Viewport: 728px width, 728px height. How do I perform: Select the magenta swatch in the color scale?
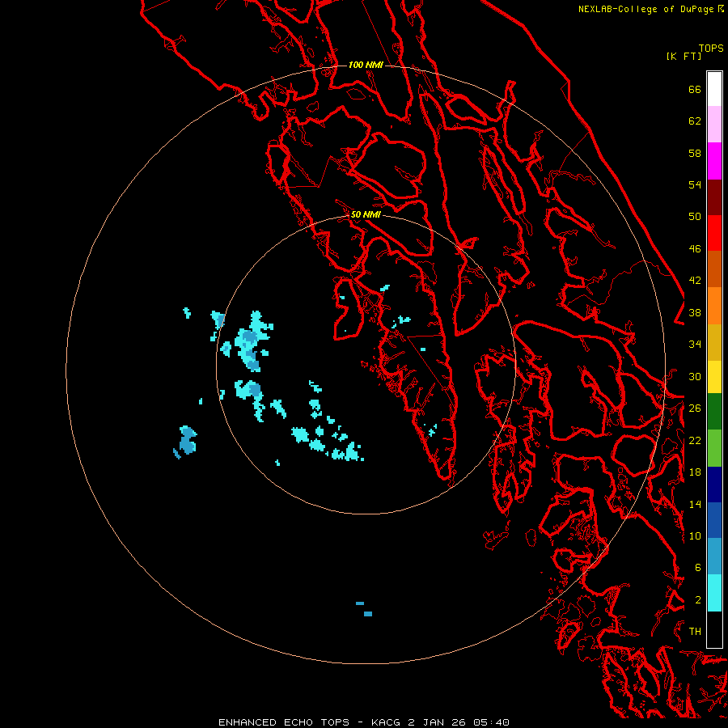pos(714,160)
